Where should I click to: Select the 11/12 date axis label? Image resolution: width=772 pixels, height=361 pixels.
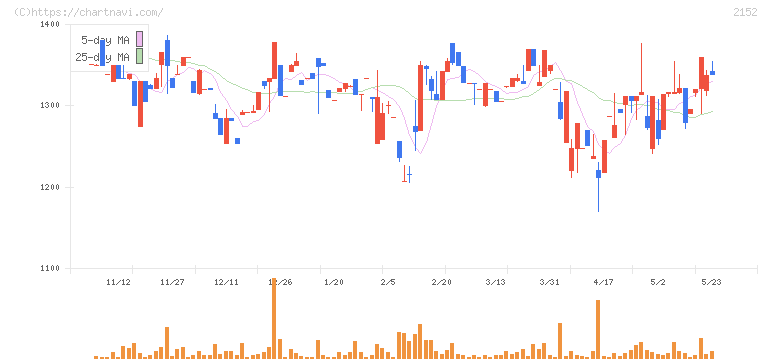(x=118, y=282)
